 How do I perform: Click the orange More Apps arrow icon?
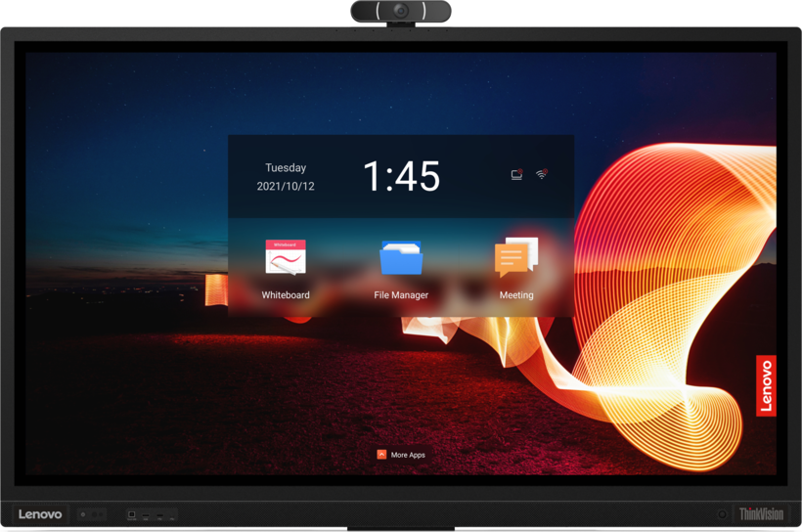pyautogui.click(x=381, y=454)
